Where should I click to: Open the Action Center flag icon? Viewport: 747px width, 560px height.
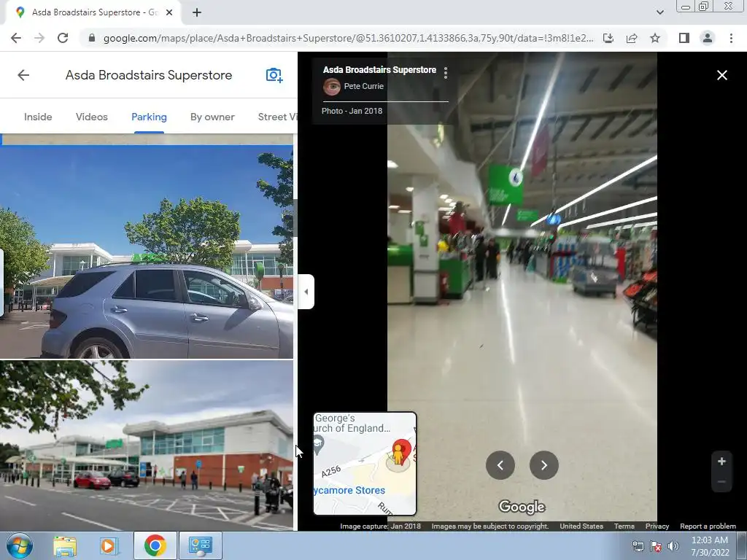pyautogui.click(x=656, y=546)
